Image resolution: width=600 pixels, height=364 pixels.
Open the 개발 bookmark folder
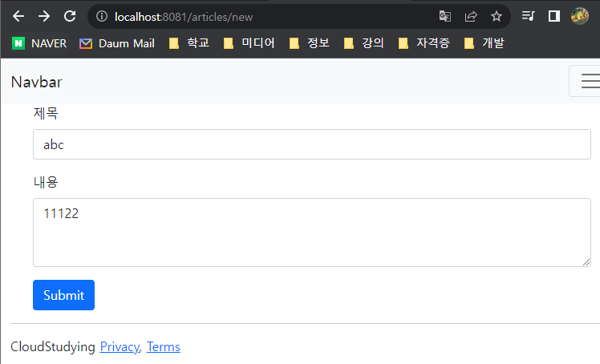pos(484,42)
